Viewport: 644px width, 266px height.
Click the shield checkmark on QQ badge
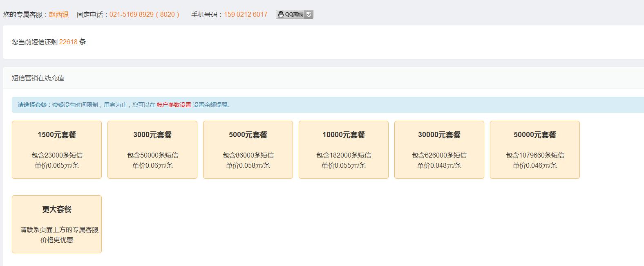click(309, 14)
